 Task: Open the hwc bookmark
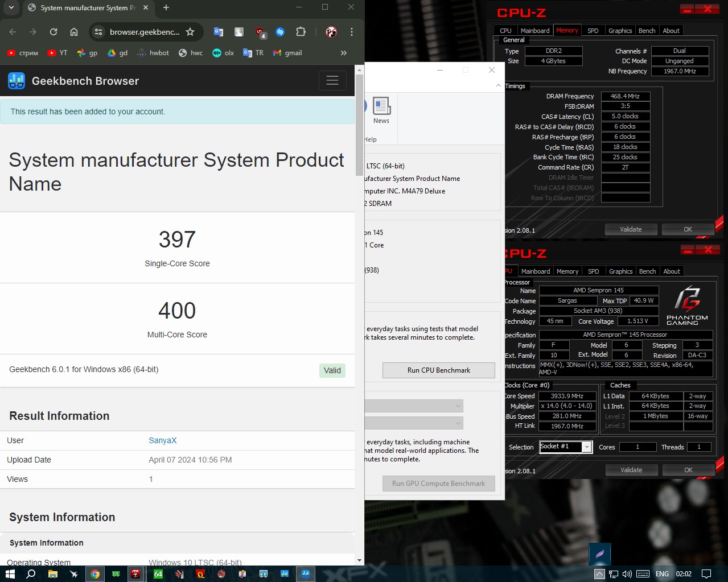[x=191, y=53]
